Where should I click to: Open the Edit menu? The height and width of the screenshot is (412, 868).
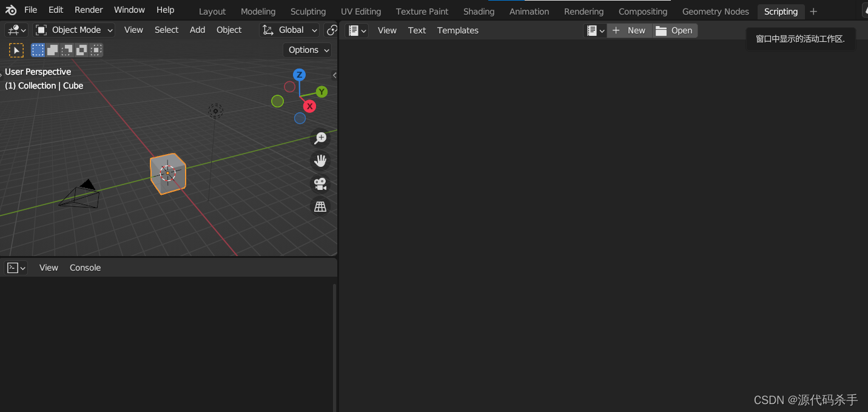tap(56, 10)
